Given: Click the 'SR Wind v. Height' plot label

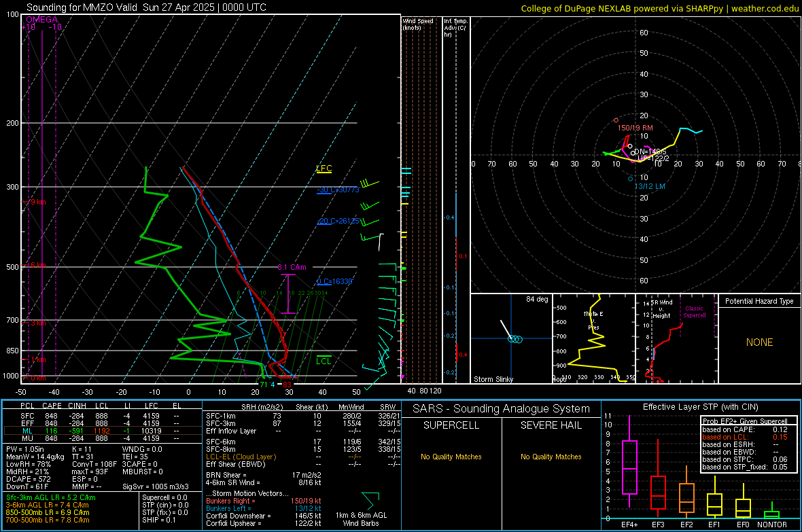Looking at the screenshot, I should [662, 309].
